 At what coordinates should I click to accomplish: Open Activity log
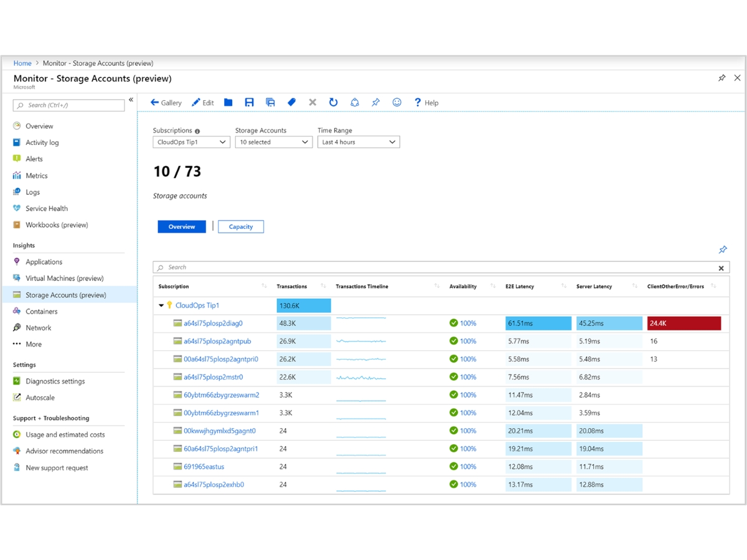[42, 142]
